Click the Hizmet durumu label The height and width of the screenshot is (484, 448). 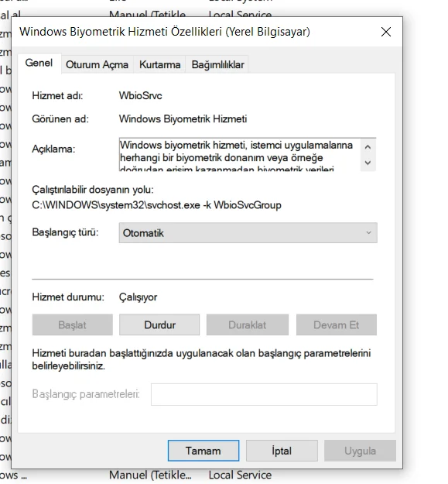[x=68, y=297]
